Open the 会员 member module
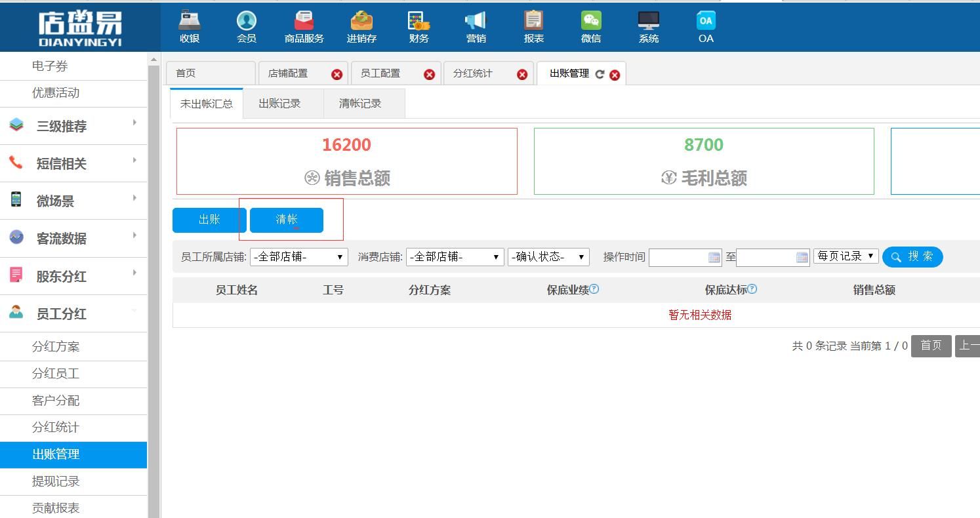 tap(247, 27)
